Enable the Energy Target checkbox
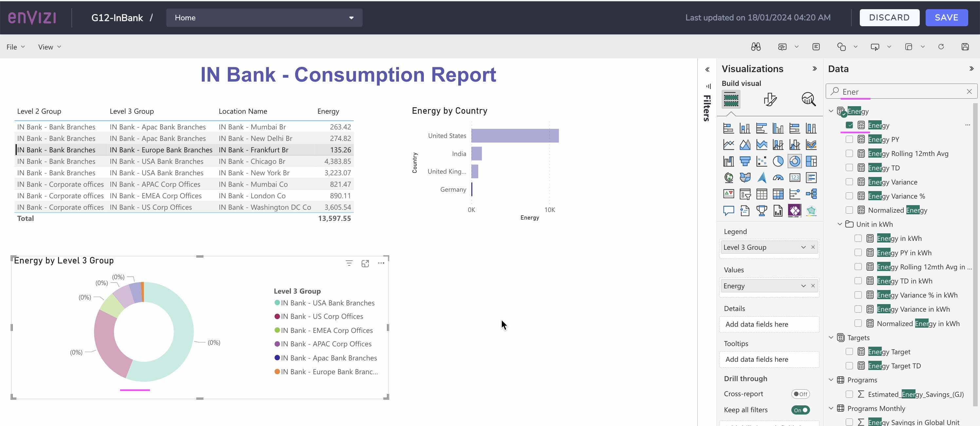The width and height of the screenshot is (980, 426). click(849, 352)
